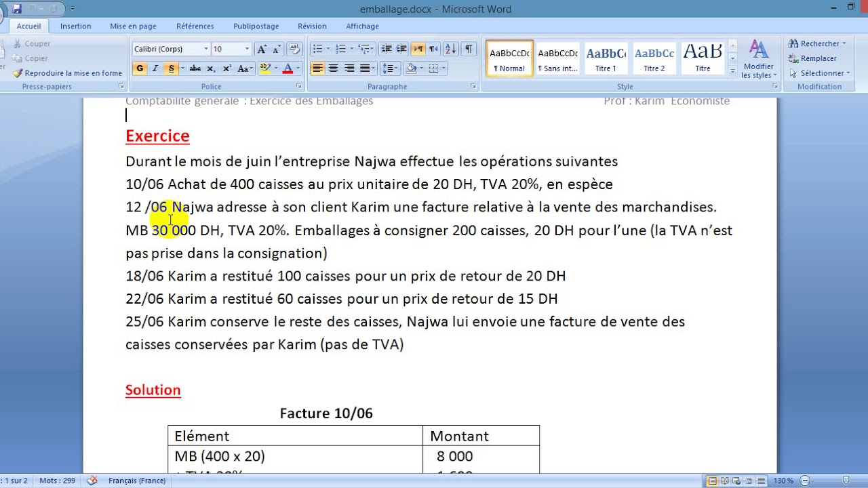The height and width of the screenshot is (488, 868).
Task: Open font size dropdown
Action: 248,49
